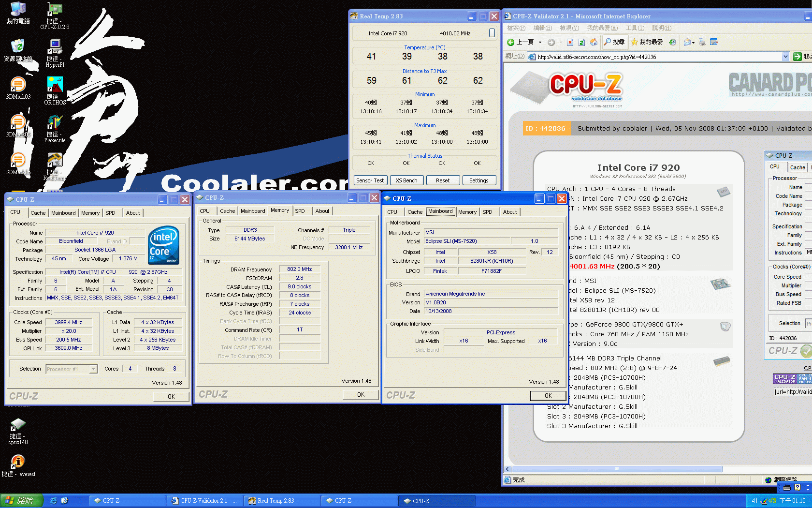Open Settings button in Real Temp
The height and width of the screenshot is (508, 812).
[x=479, y=180]
